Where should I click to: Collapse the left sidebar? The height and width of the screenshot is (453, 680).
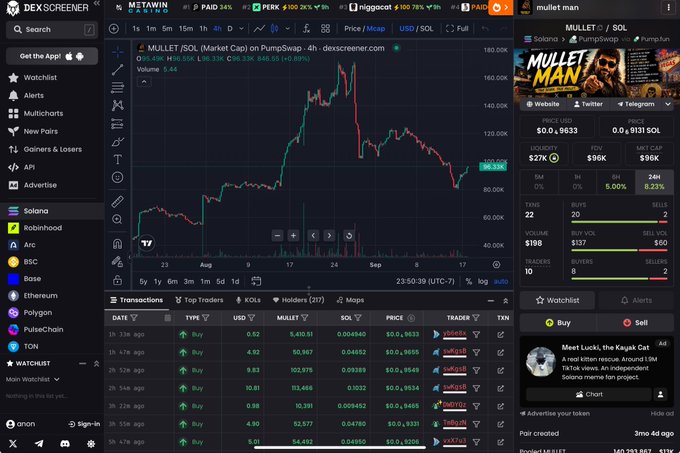click(96, 4)
